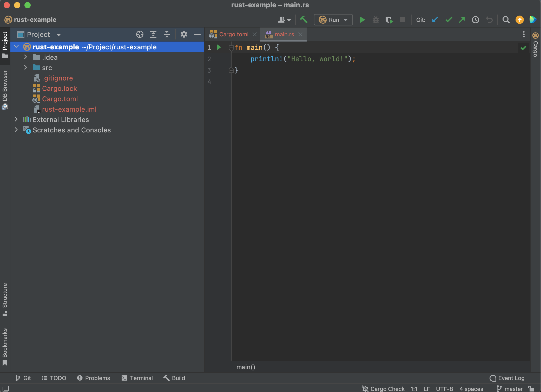Expand External Libraries node
Image resolution: width=541 pixels, height=392 pixels.
tap(16, 119)
